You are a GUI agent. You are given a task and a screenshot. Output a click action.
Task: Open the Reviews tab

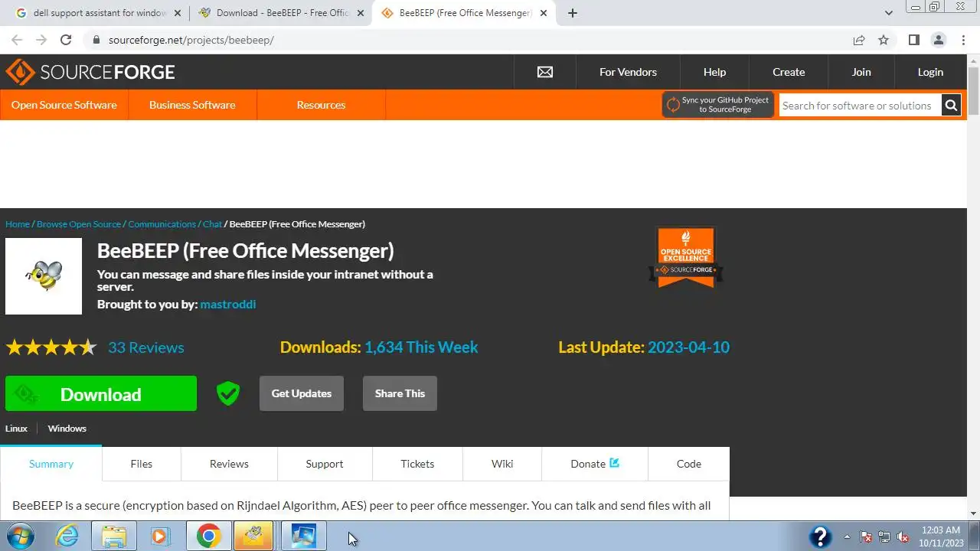[x=229, y=464]
